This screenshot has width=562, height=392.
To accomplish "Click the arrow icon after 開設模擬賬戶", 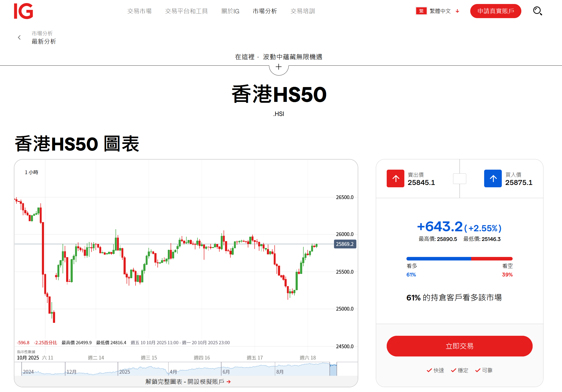I will [229, 382].
